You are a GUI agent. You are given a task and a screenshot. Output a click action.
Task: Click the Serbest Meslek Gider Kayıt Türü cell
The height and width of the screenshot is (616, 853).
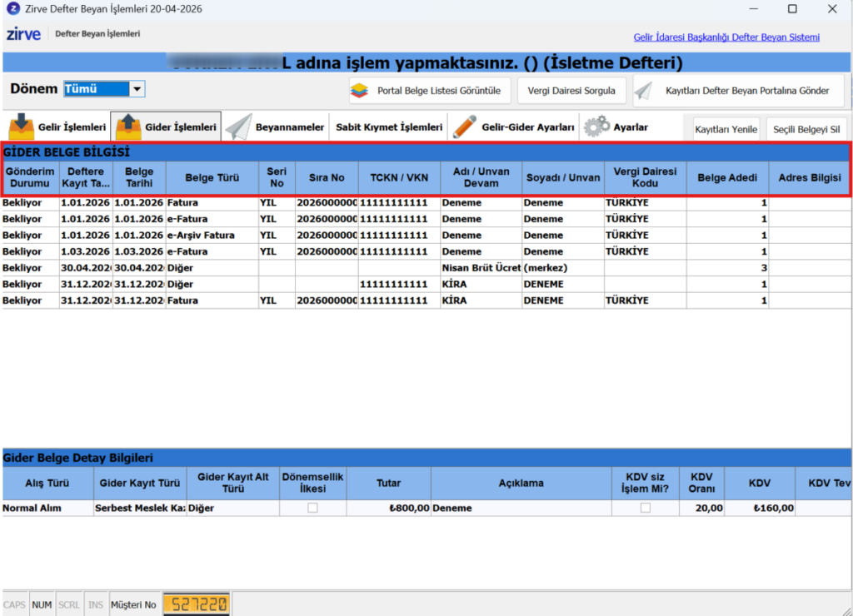coord(140,508)
